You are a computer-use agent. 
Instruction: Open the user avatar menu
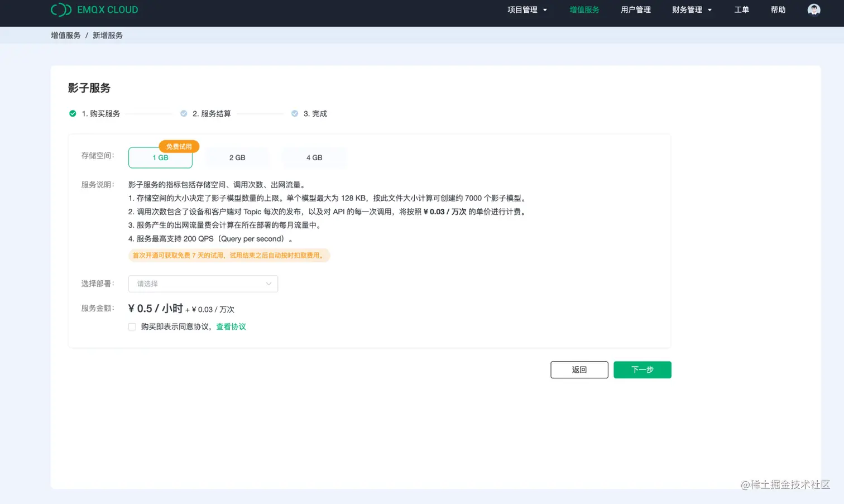[x=813, y=9]
